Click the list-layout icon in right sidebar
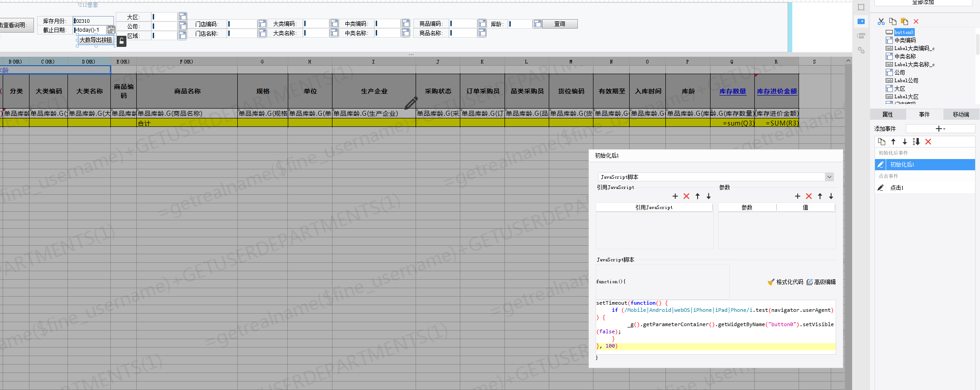This screenshot has width=980, height=390. [x=861, y=36]
